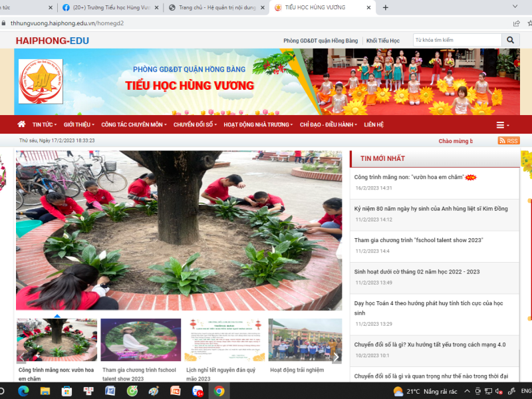The width and height of the screenshot is (532, 399).
Task: Select the fschool talent show thumbnail
Action: tap(140, 340)
